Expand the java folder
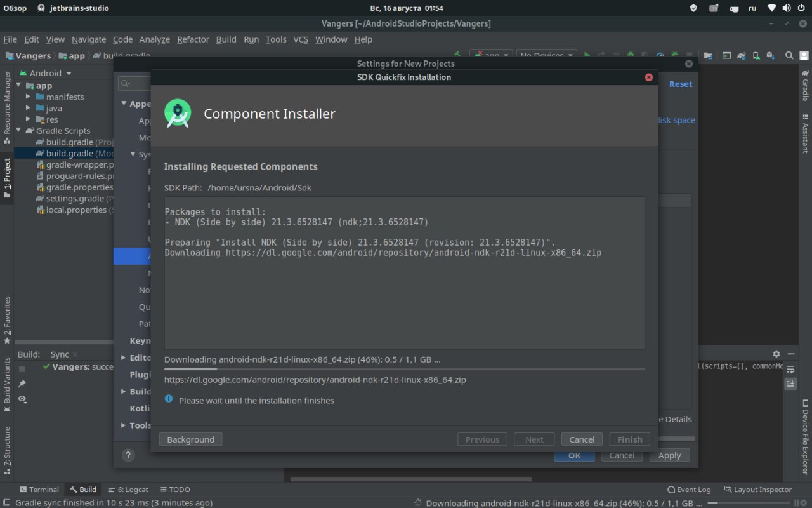Image resolution: width=812 pixels, height=508 pixels. (x=29, y=108)
